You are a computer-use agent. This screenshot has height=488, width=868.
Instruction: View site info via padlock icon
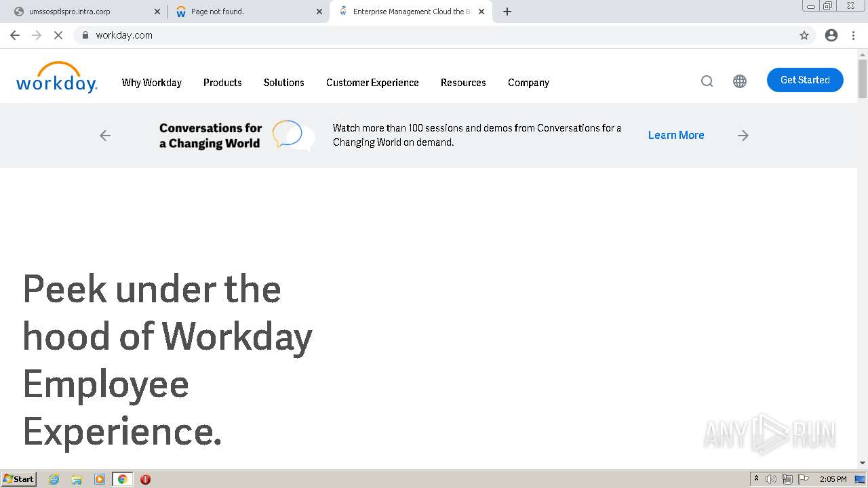(x=85, y=35)
